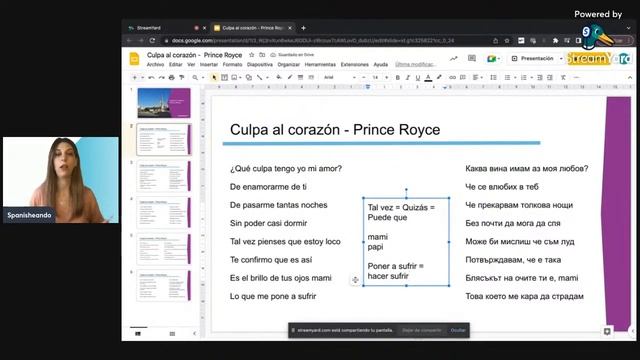Click the insert link icon

click(452, 78)
